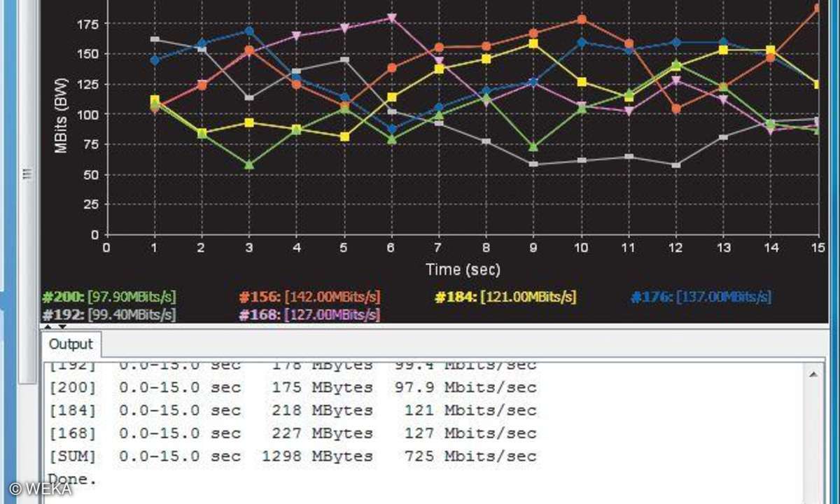Click the pink peak marker at 6 seconds

click(x=391, y=17)
